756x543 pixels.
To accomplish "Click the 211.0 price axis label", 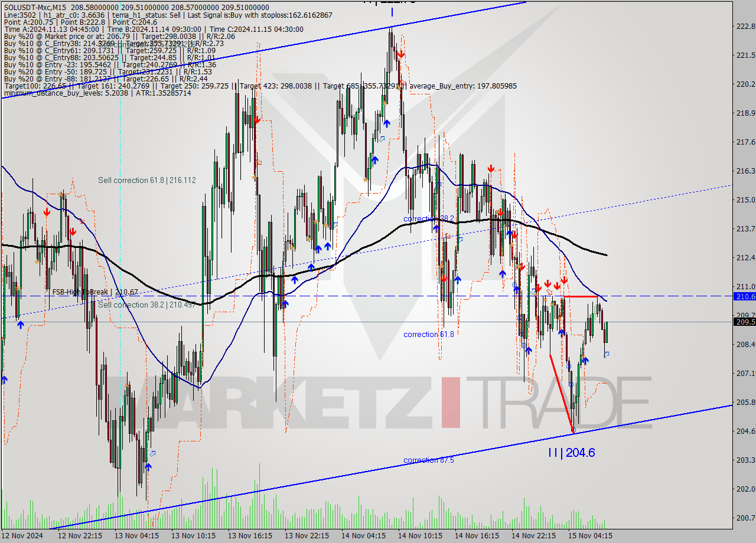I will click(x=745, y=286).
